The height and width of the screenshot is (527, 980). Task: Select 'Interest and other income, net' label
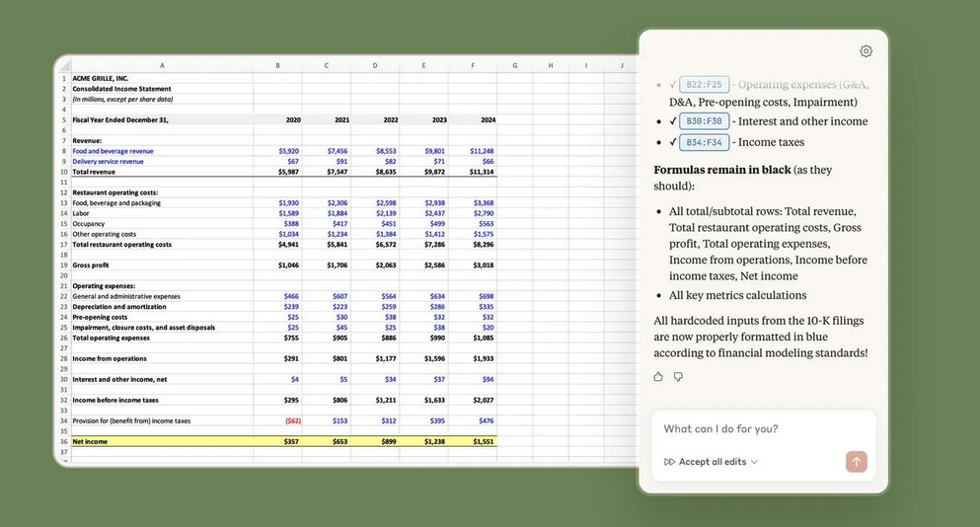tap(163, 380)
